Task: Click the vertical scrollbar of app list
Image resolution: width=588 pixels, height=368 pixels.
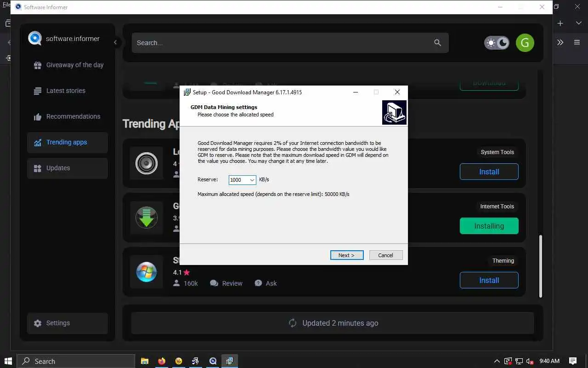Action: (x=540, y=266)
